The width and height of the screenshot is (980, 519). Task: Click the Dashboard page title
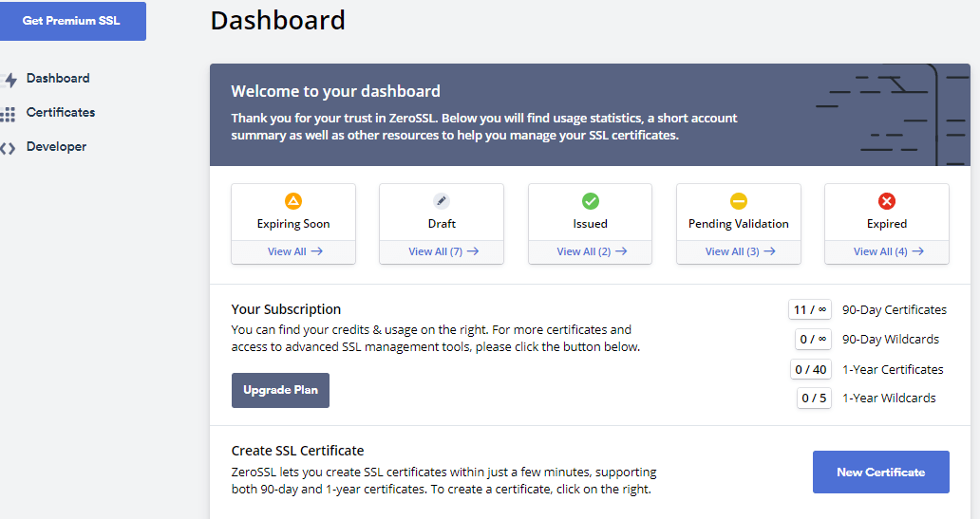click(x=278, y=21)
